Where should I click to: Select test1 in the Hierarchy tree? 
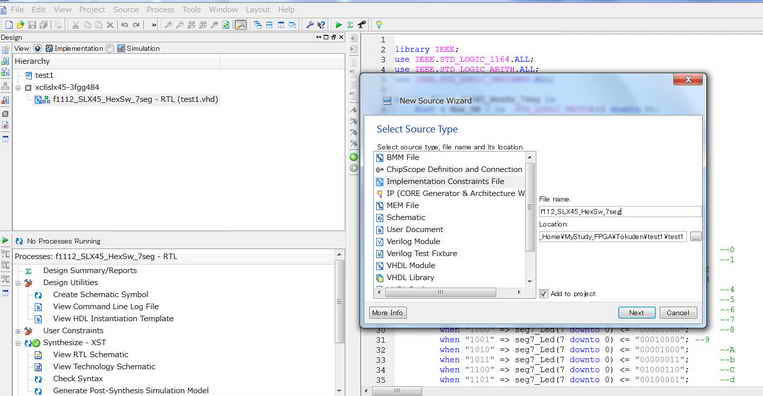[x=44, y=75]
